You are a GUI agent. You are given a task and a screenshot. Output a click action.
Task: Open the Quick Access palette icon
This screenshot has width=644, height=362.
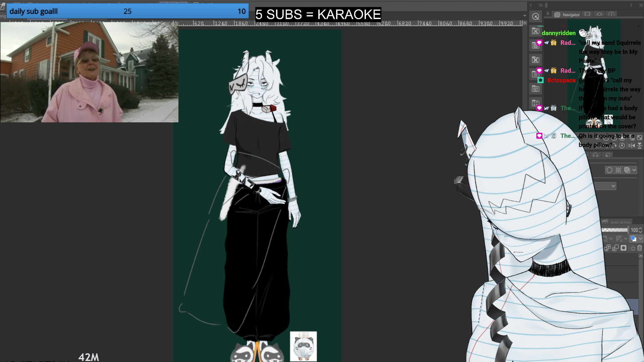coord(536,16)
